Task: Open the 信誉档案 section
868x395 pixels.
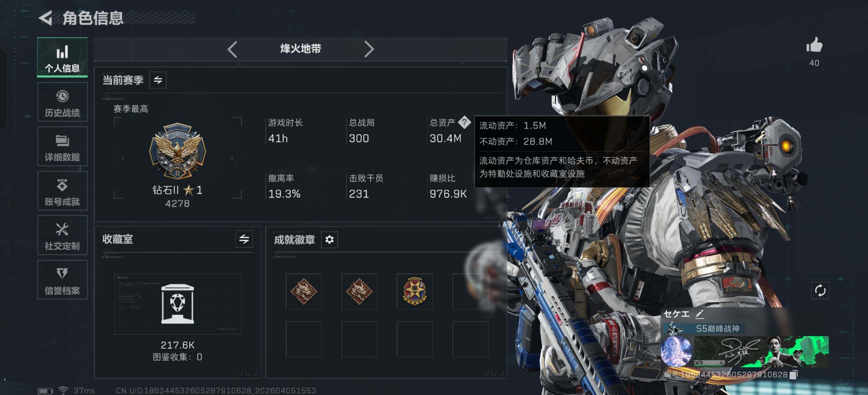Action: [62, 280]
